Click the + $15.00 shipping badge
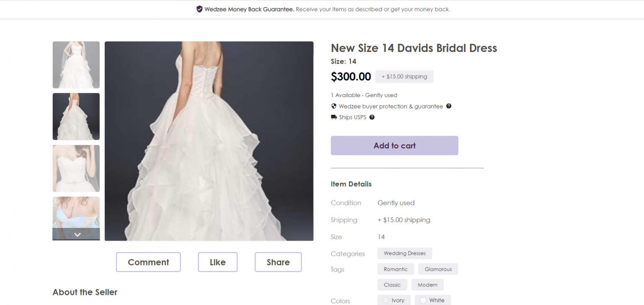Screen dimensions: 644x305 (x=404, y=76)
